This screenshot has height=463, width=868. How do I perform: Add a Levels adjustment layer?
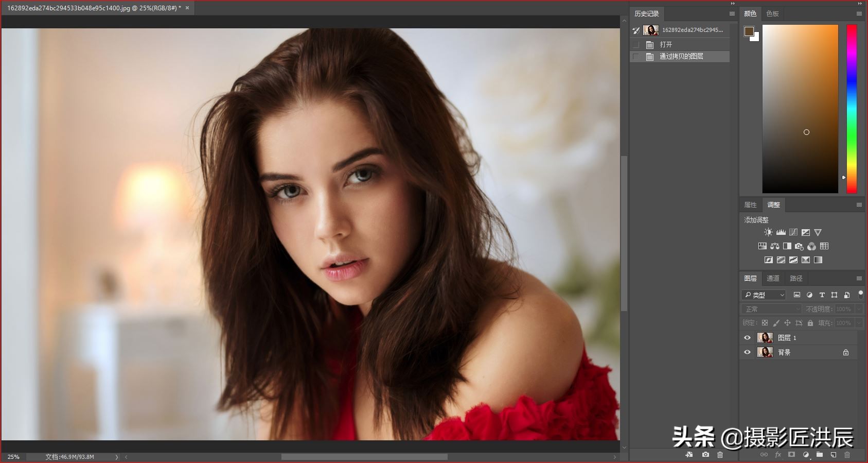point(781,232)
